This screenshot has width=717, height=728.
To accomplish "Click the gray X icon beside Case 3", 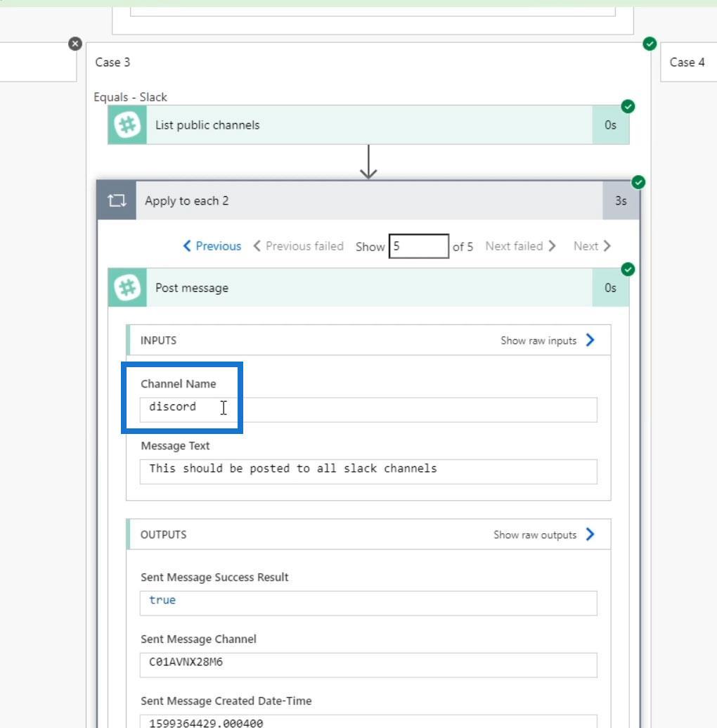I will [75, 44].
